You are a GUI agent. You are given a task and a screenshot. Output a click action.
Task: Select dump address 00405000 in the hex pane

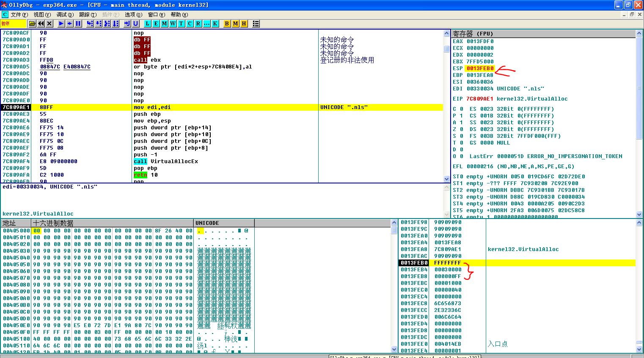tap(16, 231)
